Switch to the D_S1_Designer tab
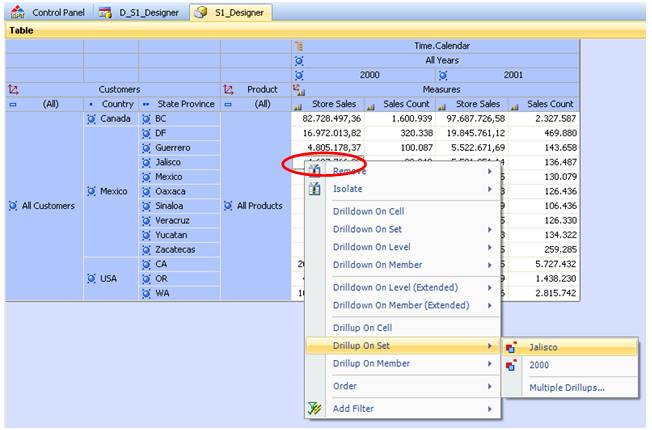This screenshot has width=652, height=430. pos(139,12)
